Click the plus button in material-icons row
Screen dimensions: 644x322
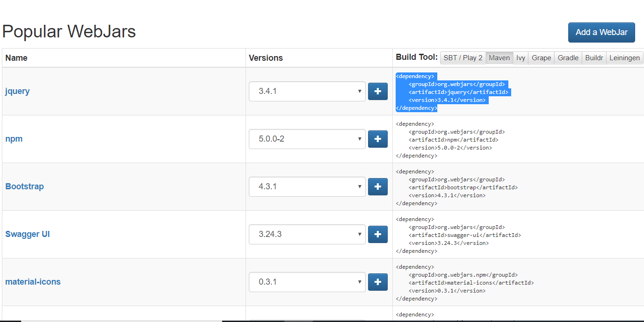coord(378,282)
